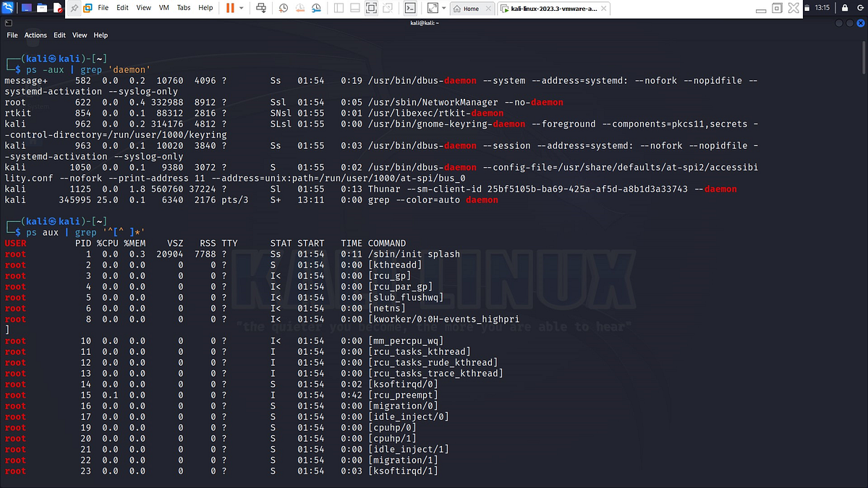
Task: Open the VMware Tabs menu
Action: 184,8
